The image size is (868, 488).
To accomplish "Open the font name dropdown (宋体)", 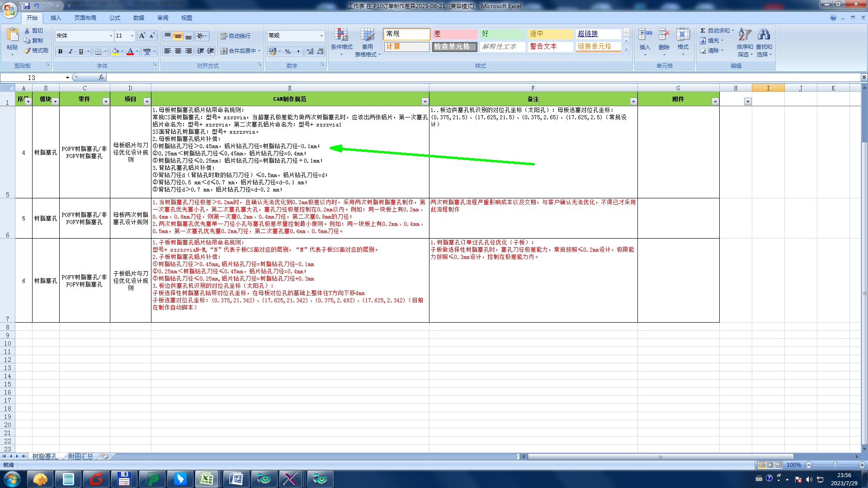I will click(111, 36).
